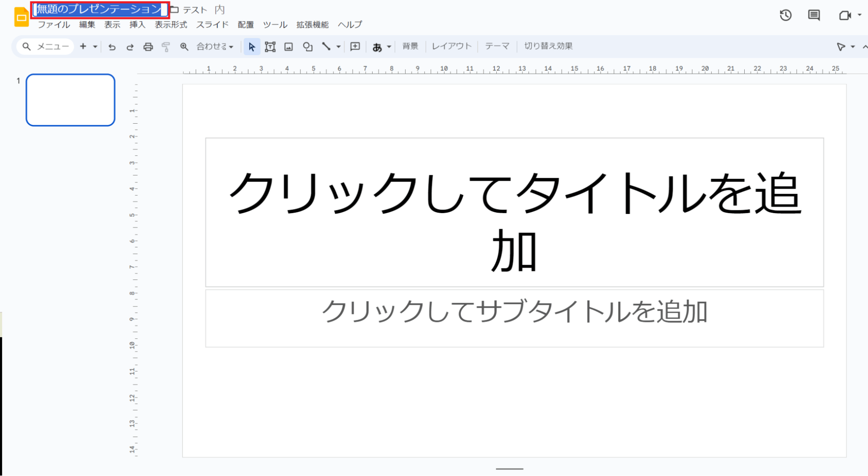868x476 pixels.
Task: Expand the new slide dropdown arrow
Action: pos(95,46)
